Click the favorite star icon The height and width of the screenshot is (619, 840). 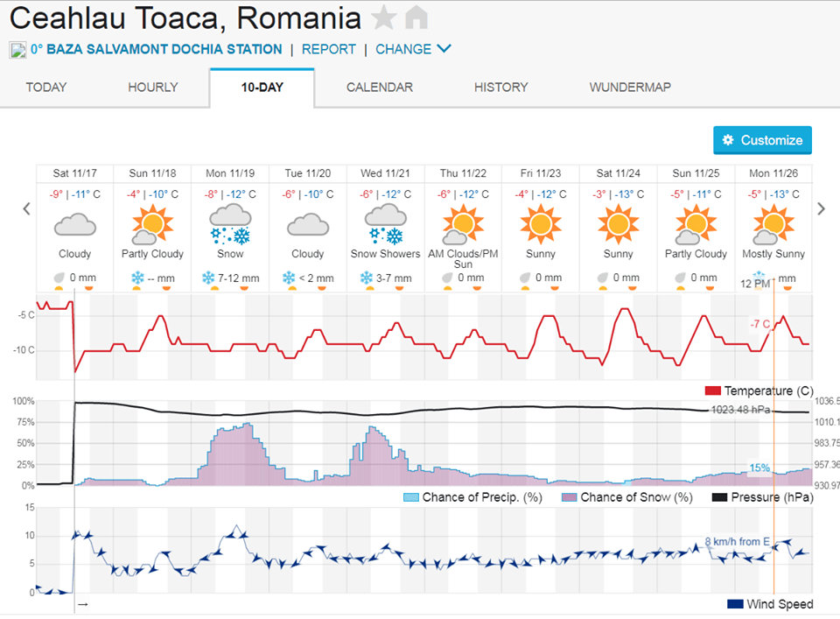(x=384, y=18)
